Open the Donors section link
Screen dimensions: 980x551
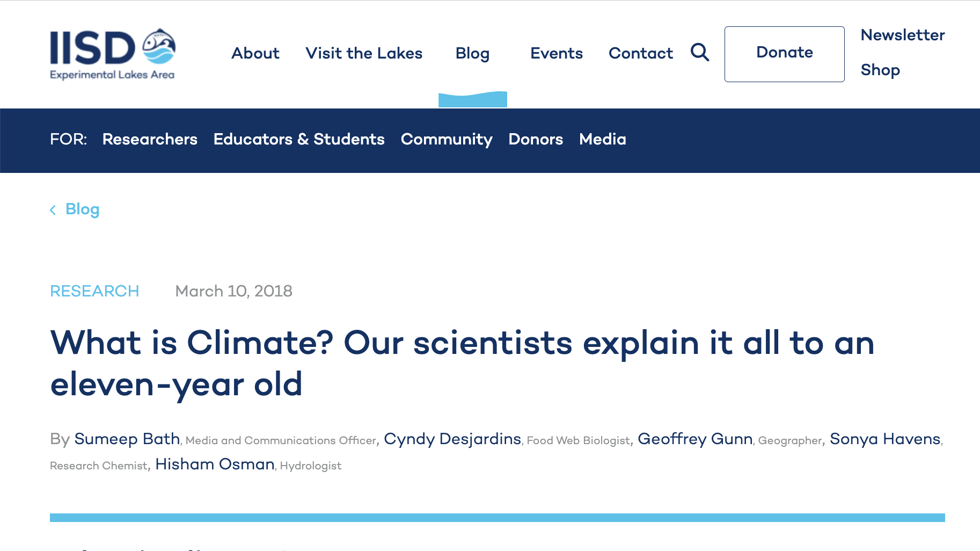tap(535, 140)
